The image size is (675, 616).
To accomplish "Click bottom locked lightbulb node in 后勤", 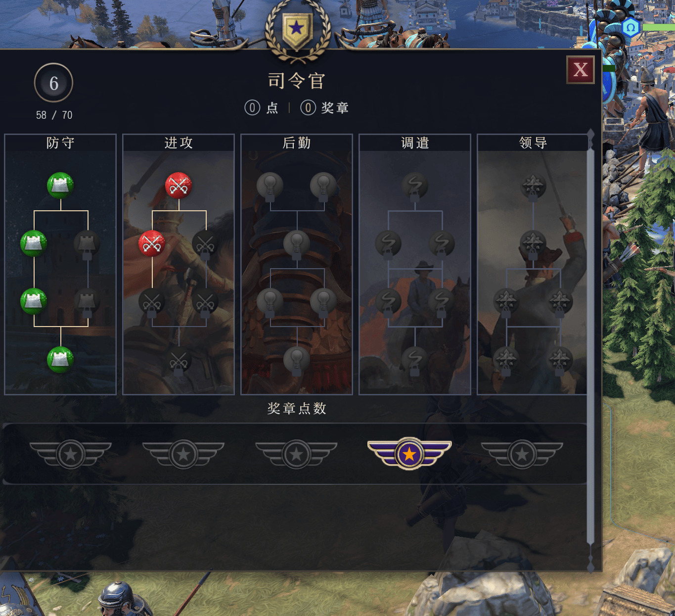I will (x=297, y=360).
